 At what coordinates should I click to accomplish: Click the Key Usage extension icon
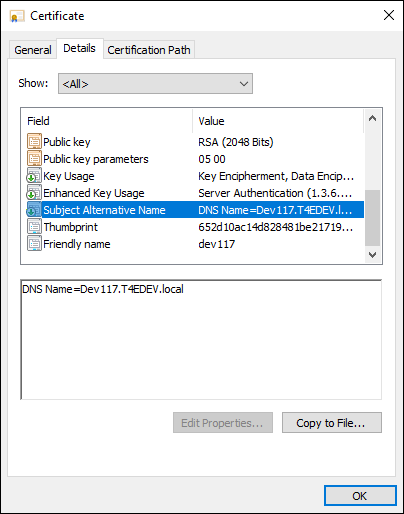coord(34,175)
